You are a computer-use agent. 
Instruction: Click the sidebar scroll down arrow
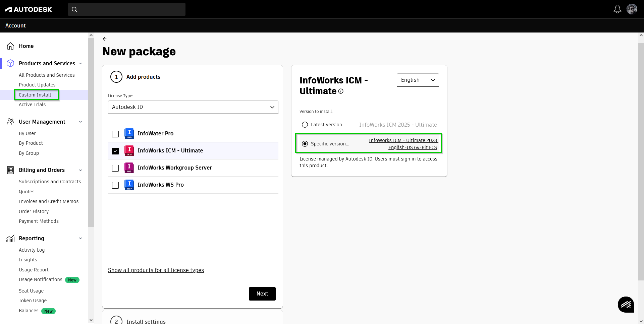point(91,320)
